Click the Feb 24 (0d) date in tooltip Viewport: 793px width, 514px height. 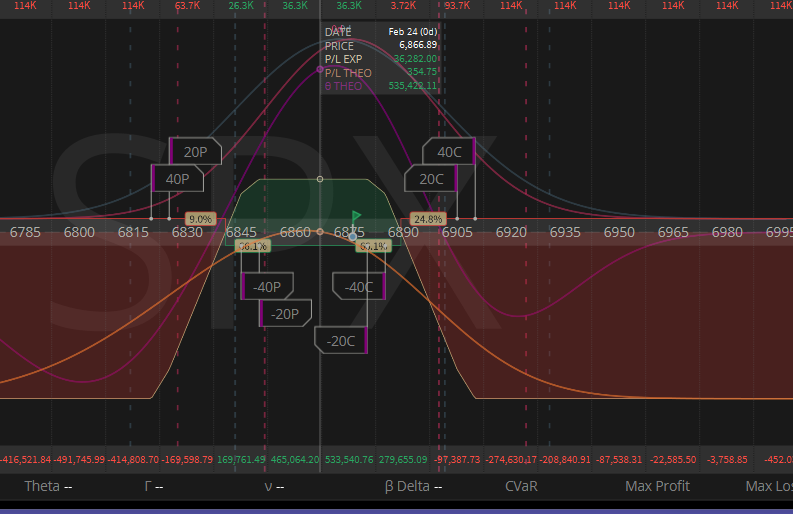[x=413, y=31]
